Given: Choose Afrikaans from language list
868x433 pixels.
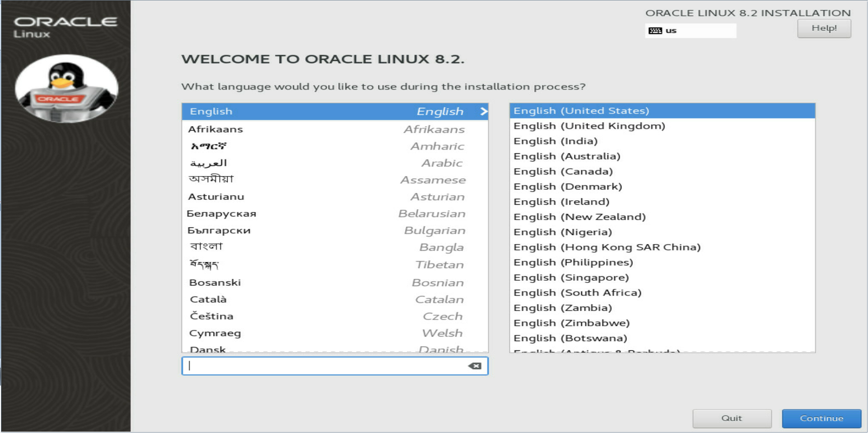Looking at the screenshot, I should coord(335,129).
